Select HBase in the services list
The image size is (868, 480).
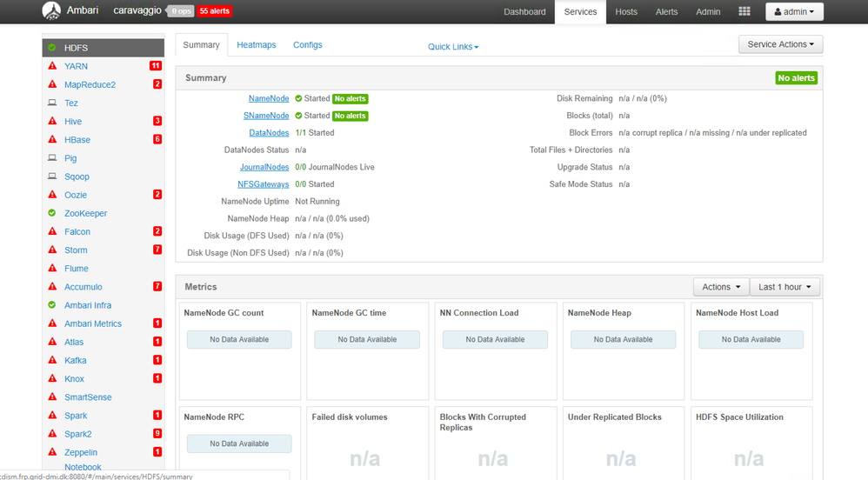pyautogui.click(x=77, y=139)
